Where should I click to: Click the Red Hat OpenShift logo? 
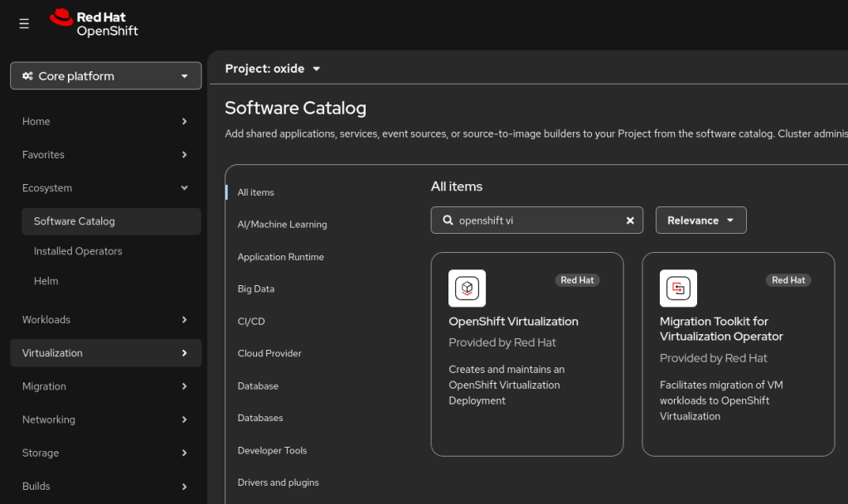point(94,23)
